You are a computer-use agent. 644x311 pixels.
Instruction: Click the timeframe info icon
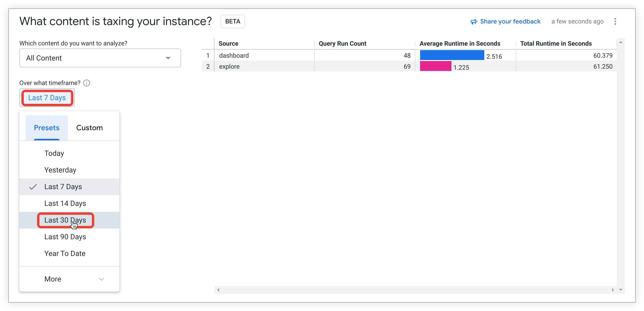tap(87, 83)
